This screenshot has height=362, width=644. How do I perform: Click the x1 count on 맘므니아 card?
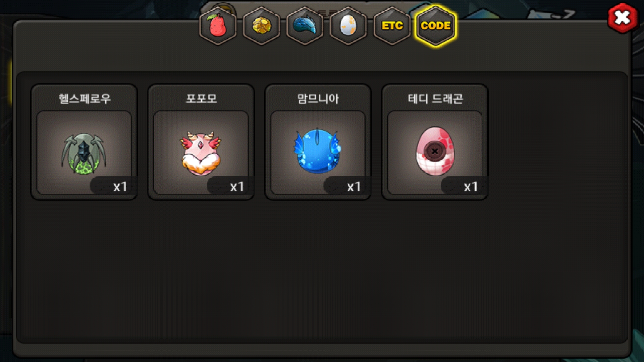pyautogui.click(x=354, y=187)
